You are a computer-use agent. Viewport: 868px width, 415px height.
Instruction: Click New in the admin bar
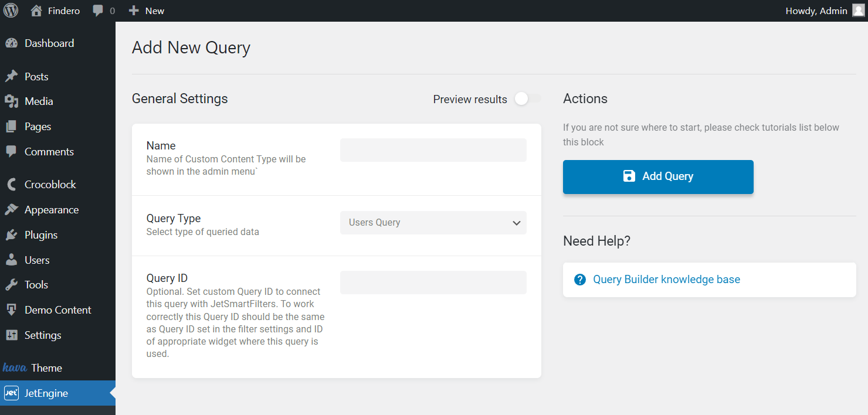[x=155, y=11]
